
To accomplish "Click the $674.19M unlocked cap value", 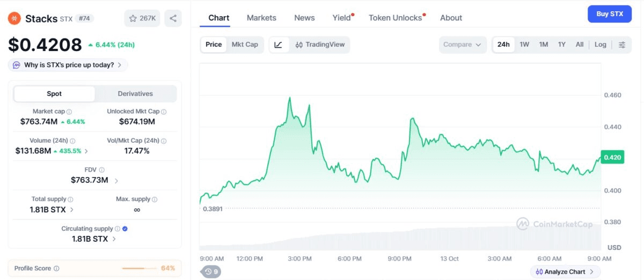I will tap(137, 122).
